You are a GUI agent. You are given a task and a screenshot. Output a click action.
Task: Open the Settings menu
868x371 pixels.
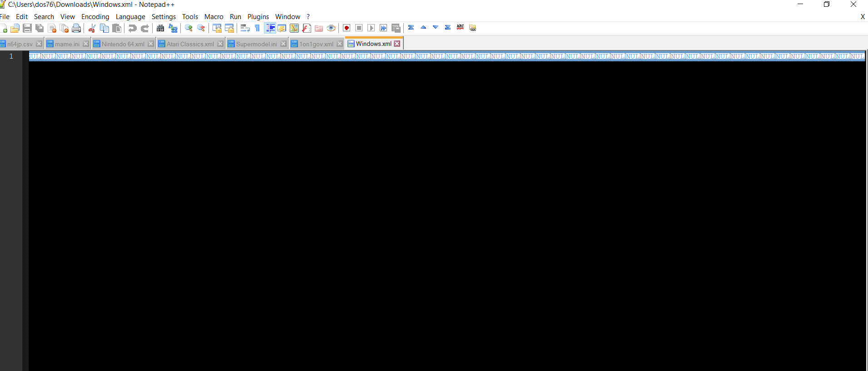(x=164, y=17)
